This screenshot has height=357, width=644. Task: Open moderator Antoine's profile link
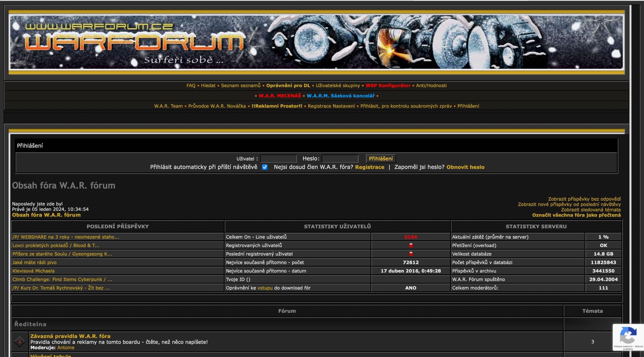[66, 348]
